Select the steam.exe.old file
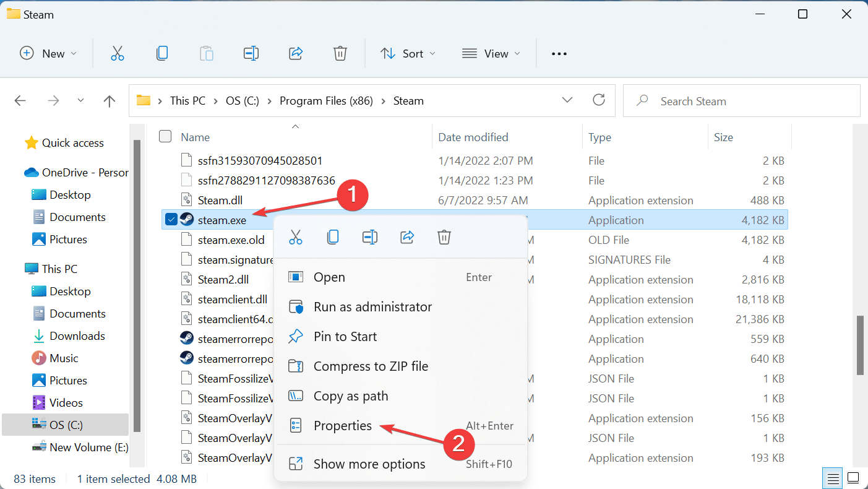The image size is (868, 489). (x=231, y=240)
